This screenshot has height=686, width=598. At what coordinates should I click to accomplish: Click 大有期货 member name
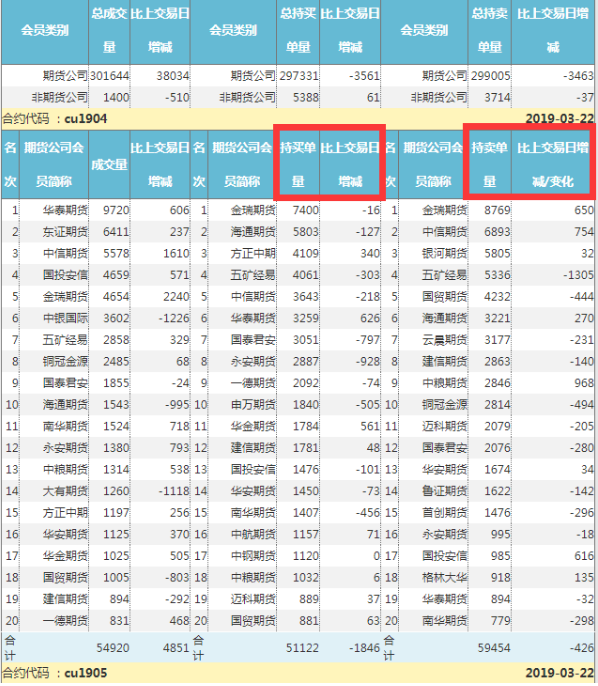pos(65,491)
